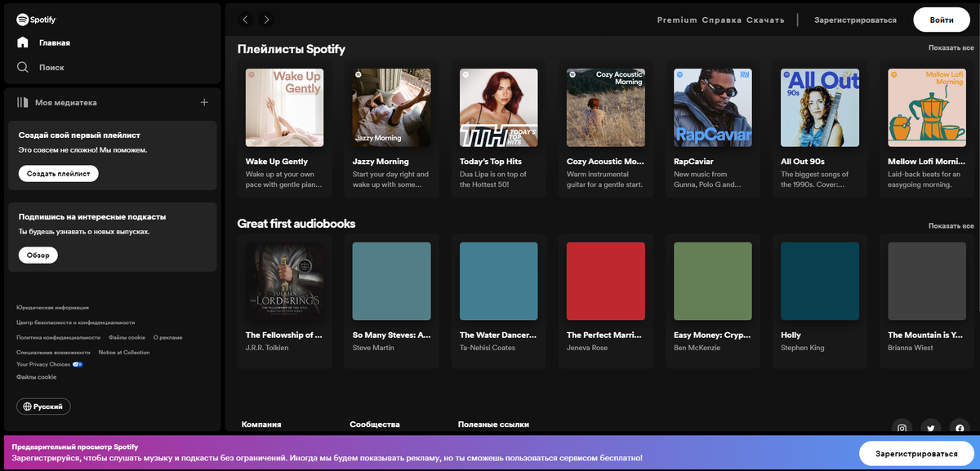This screenshot has width=980, height=471.
Task: Click the Premium menu link
Action: pos(677,20)
